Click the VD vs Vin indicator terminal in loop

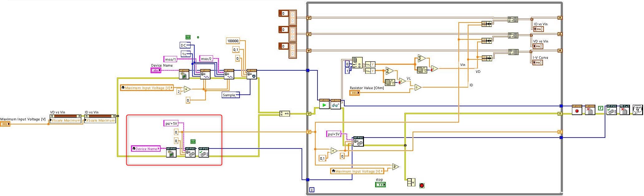click(x=538, y=46)
